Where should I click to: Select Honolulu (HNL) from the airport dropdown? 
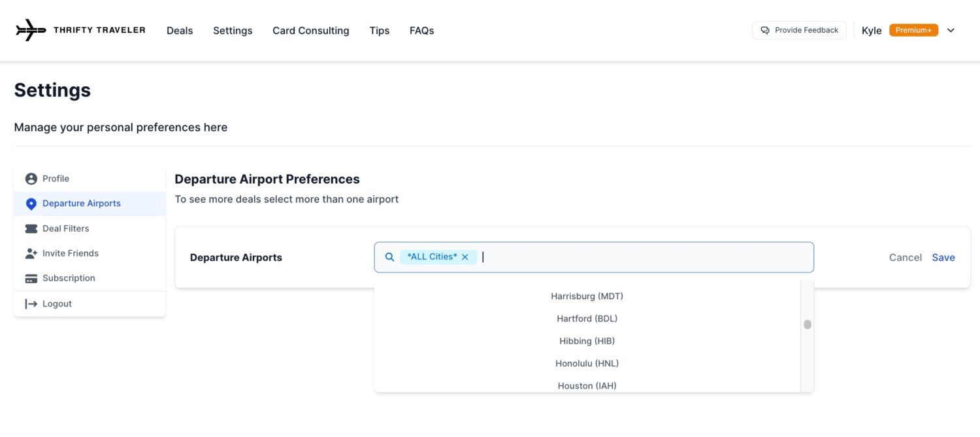point(587,363)
